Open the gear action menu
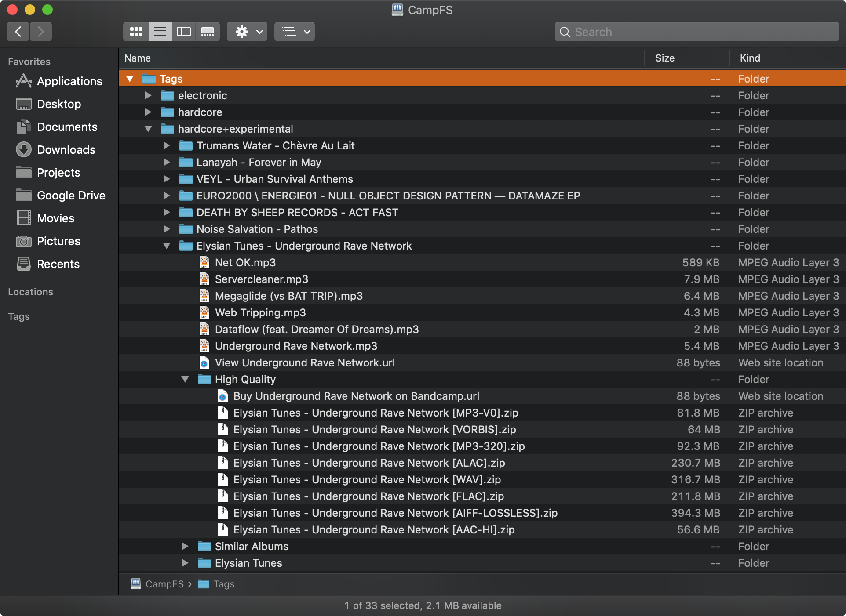846x616 pixels. point(247,32)
